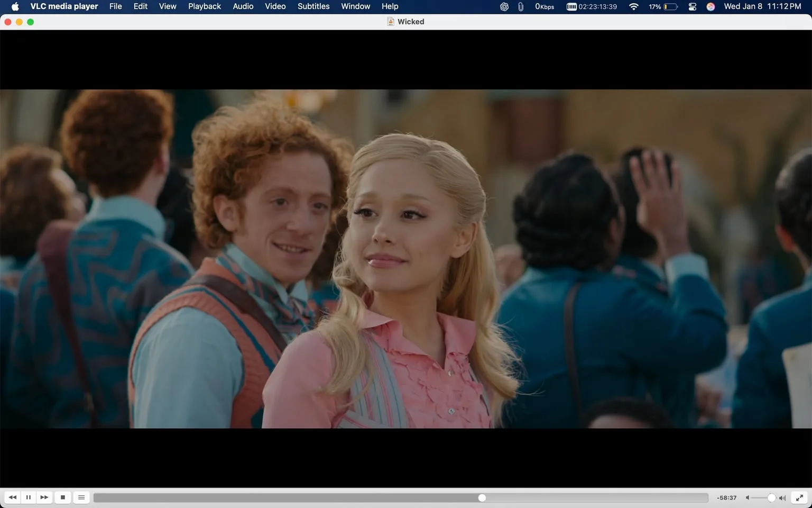The image size is (812, 508).
Task: Click the -58:37 remaining time display
Action: click(x=726, y=497)
